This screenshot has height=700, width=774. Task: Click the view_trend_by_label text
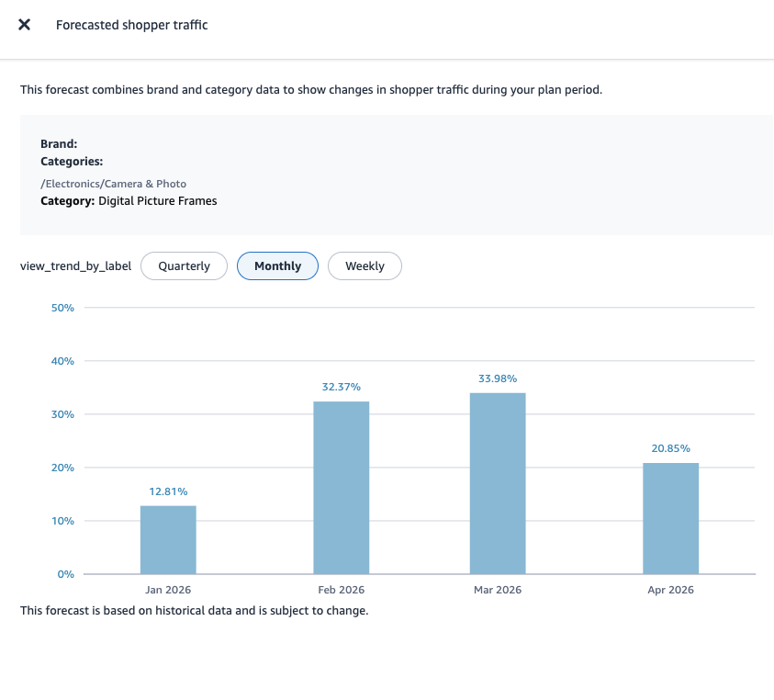pyautogui.click(x=75, y=265)
